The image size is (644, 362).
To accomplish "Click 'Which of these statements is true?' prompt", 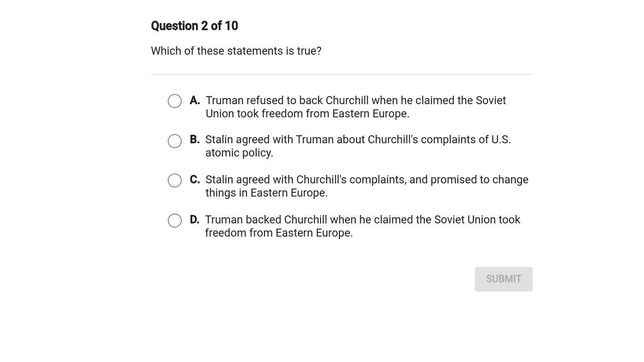I will (x=236, y=51).
